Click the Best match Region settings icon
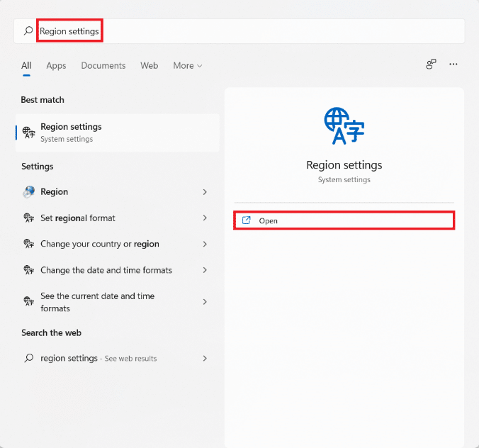Screen dimensions: 479x448 (x=28, y=133)
